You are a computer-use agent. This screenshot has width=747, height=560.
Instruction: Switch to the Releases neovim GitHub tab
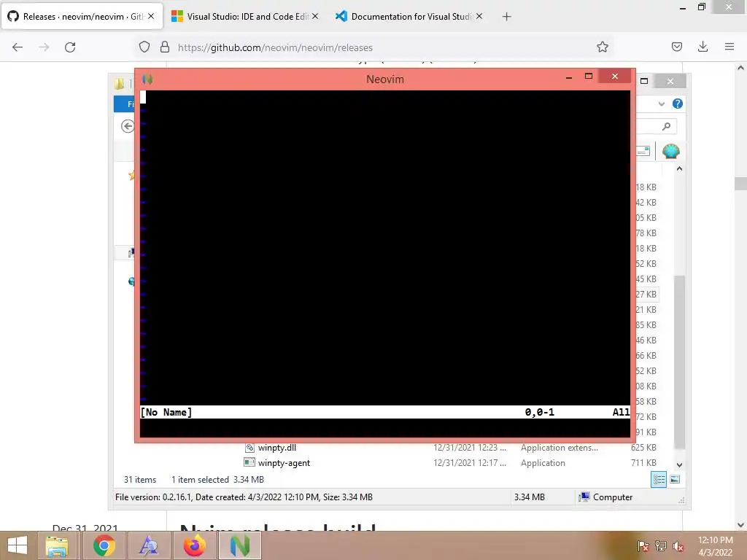point(81,16)
